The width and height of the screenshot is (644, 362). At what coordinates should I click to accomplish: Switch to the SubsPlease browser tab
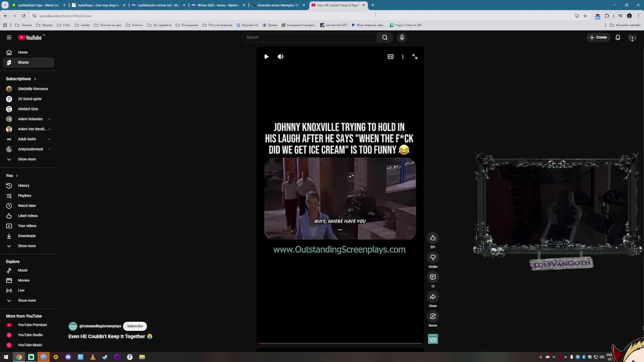[x=98, y=5]
